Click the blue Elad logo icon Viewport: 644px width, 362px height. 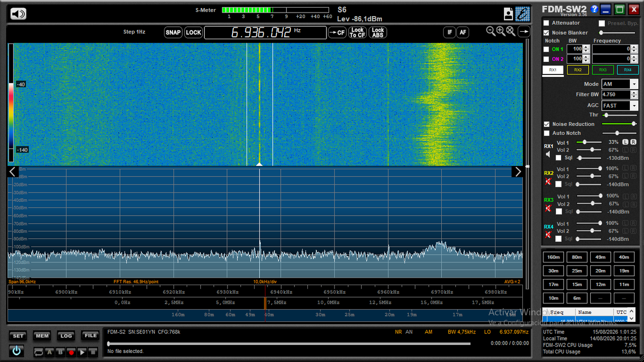(523, 14)
